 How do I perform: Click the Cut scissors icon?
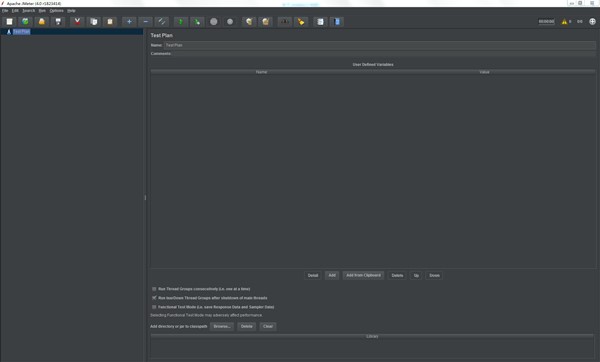pyautogui.click(x=77, y=22)
